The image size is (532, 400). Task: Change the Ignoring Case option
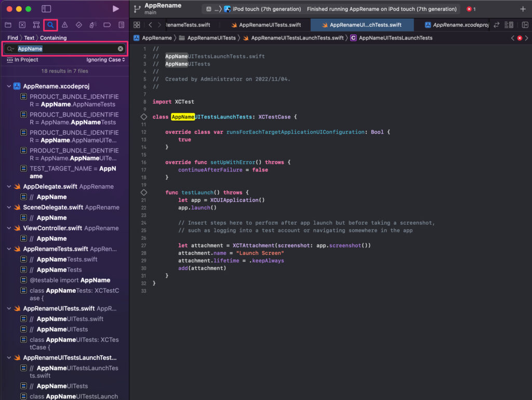[x=105, y=60]
